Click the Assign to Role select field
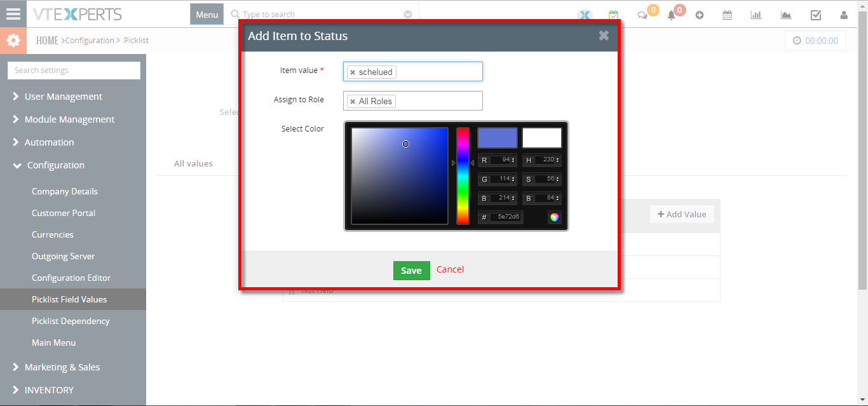The height and width of the screenshot is (406, 868). (413, 101)
